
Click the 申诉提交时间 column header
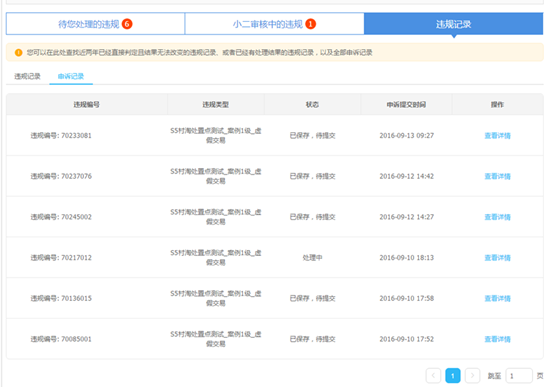[406, 104]
